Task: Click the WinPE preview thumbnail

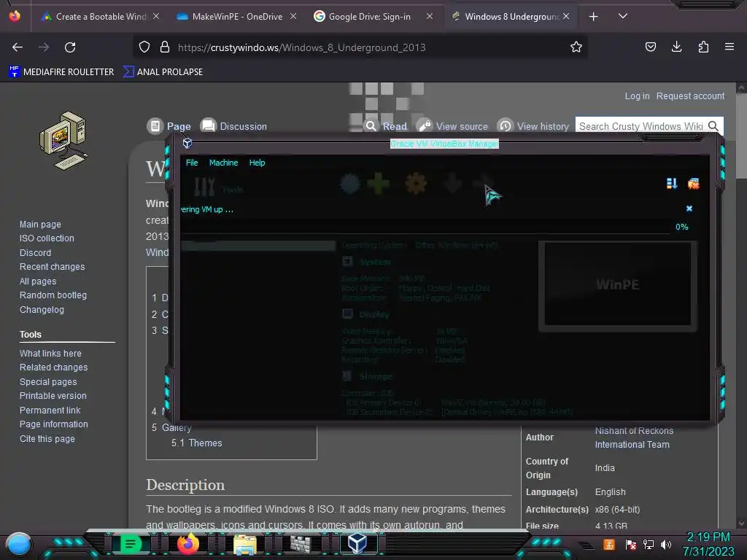Action: point(618,285)
